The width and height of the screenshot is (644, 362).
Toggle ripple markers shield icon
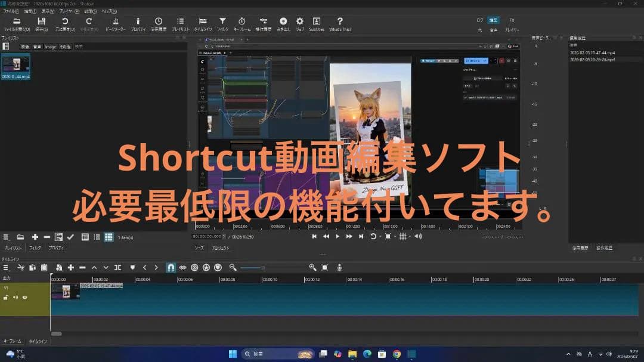[x=218, y=268]
